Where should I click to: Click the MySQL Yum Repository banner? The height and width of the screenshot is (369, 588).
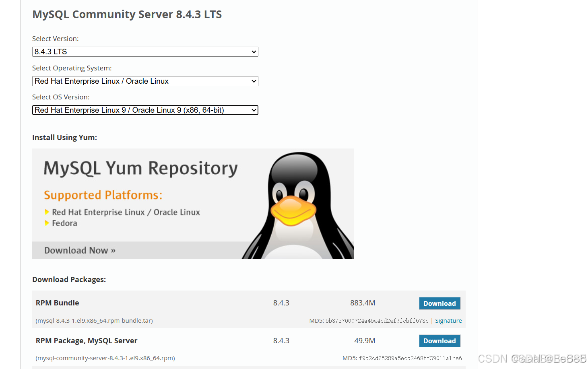pyautogui.click(x=140, y=168)
